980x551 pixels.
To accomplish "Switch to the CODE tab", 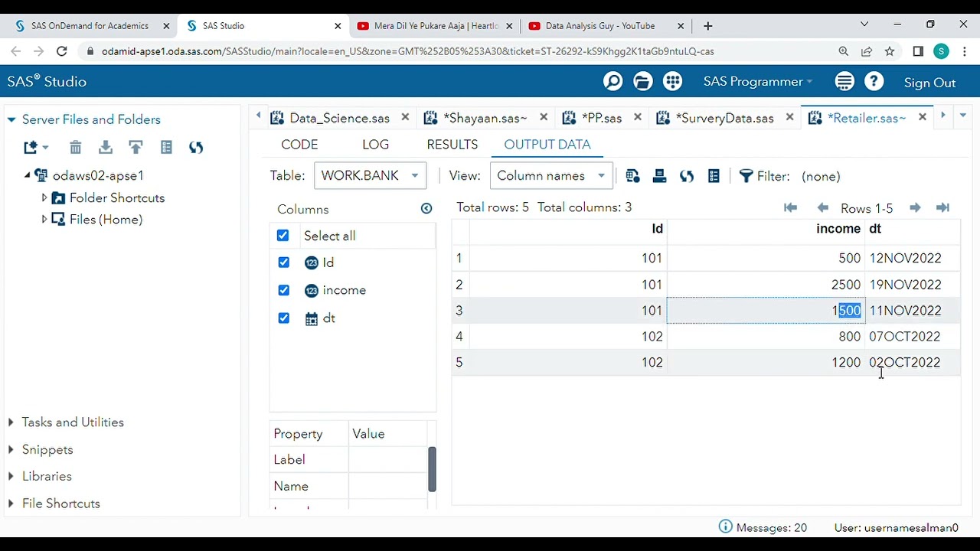I will point(299,145).
